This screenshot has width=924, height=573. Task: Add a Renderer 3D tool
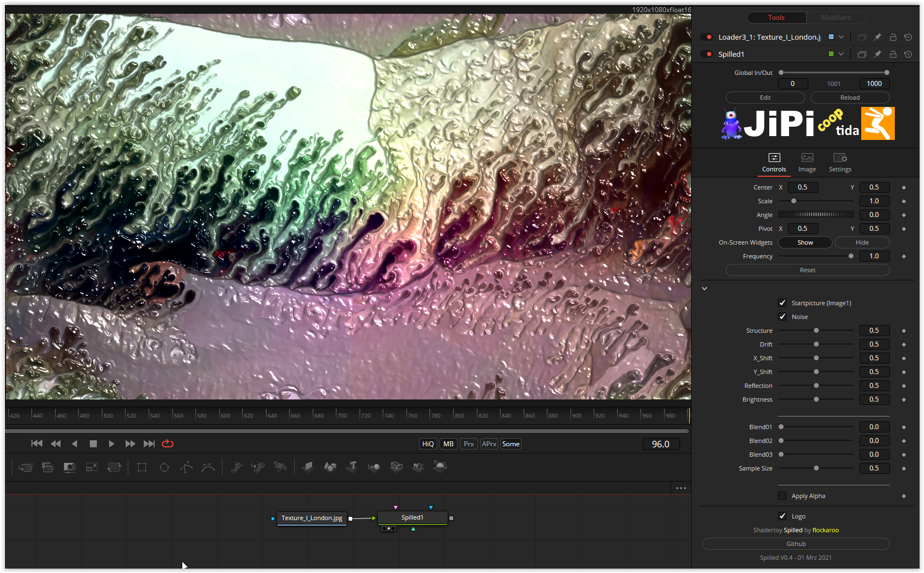click(x=440, y=467)
